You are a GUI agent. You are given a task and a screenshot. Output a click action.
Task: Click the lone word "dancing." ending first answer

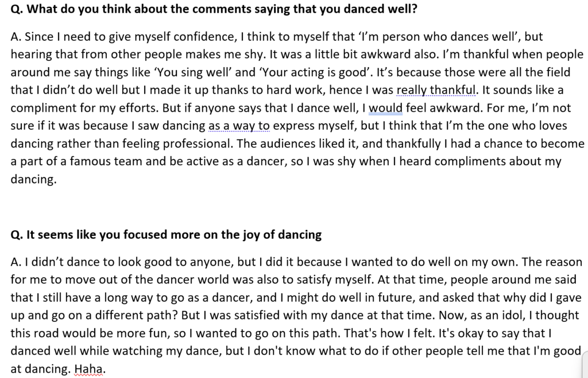tap(33, 180)
